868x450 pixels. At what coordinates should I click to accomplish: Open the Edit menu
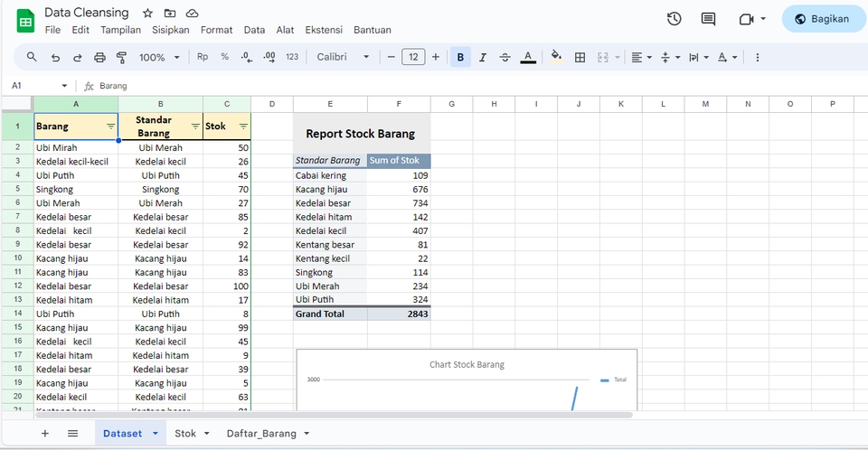[x=80, y=30]
